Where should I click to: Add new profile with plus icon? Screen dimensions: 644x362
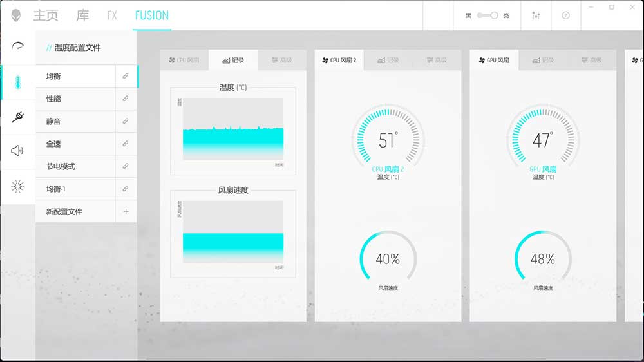pyautogui.click(x=126, y=212)
